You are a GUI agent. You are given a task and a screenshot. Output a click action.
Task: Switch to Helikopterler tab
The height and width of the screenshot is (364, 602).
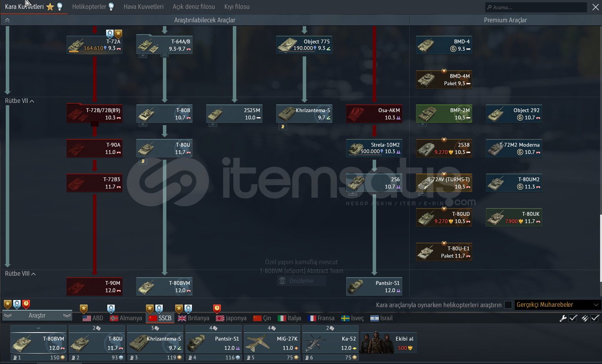pos(89,7)
